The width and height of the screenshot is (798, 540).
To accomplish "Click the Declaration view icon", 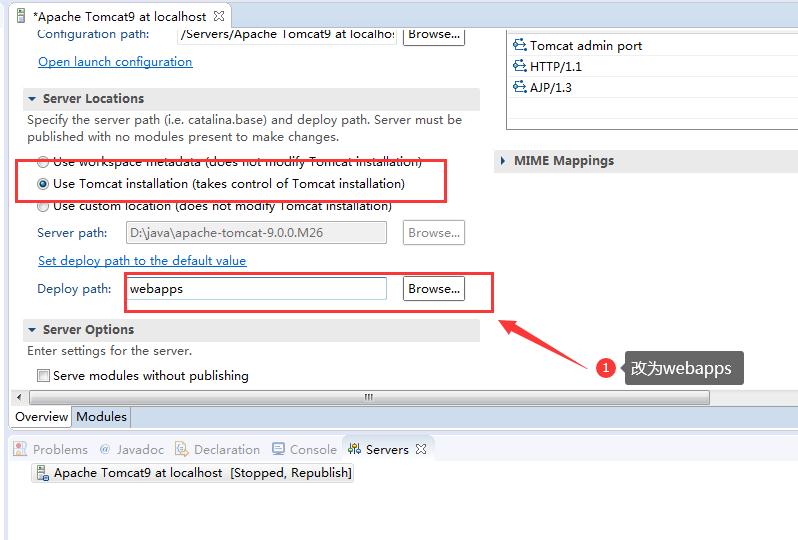I will click(x=181, y=449).
